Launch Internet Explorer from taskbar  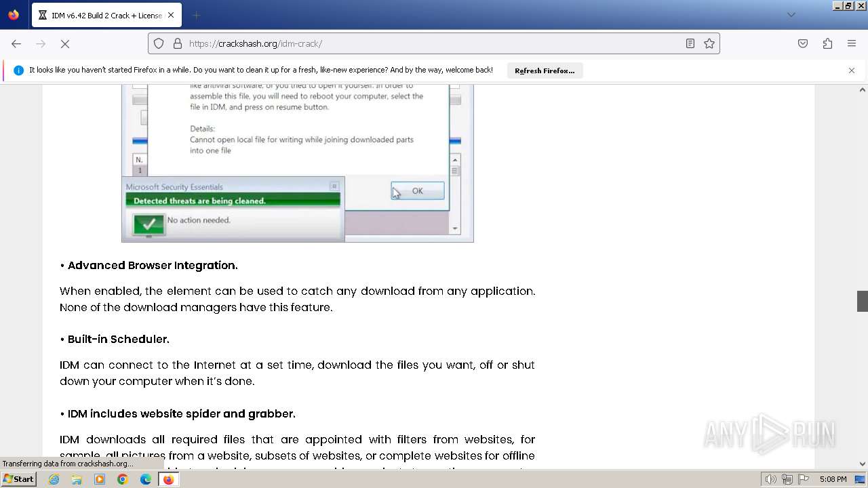[x=54, y=479]
